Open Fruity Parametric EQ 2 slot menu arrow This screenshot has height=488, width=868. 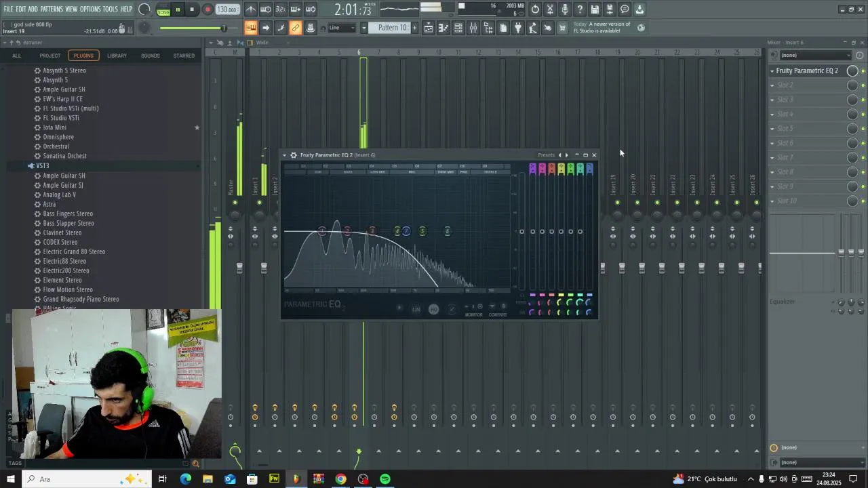[x=772, y=70]
